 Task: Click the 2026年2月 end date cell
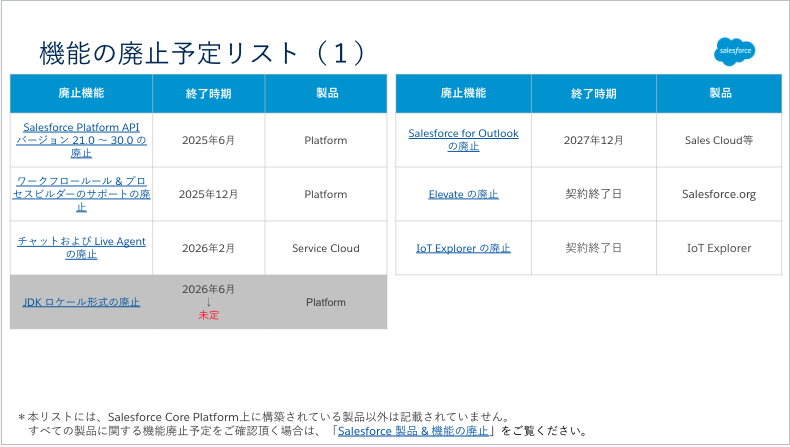[208, 248]
